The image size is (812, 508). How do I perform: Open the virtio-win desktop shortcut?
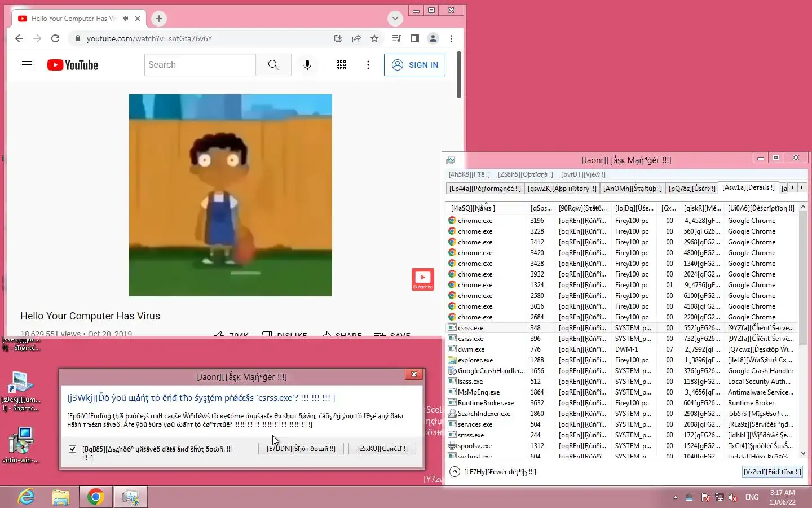pos(21,445)
